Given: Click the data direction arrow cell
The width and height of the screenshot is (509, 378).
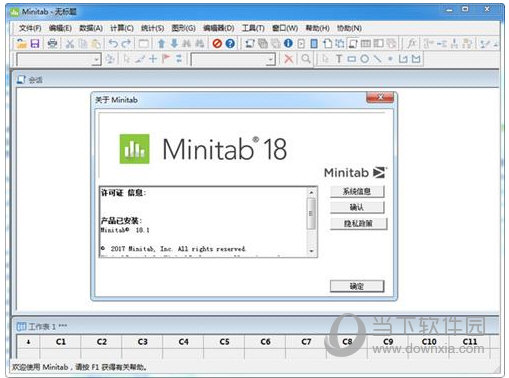Looking at the screenshot, I should 28,342.
